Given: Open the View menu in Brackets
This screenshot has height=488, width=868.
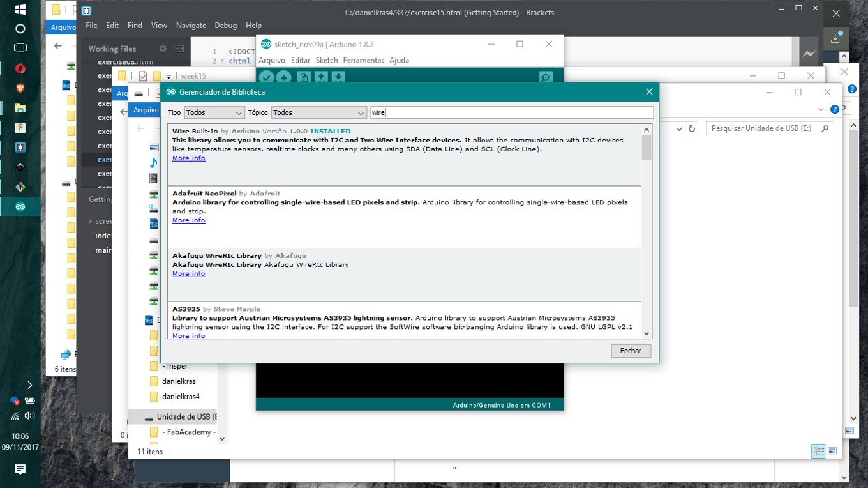Looking at the screenshot, I should pyautogui.click(x=159, y=26).
